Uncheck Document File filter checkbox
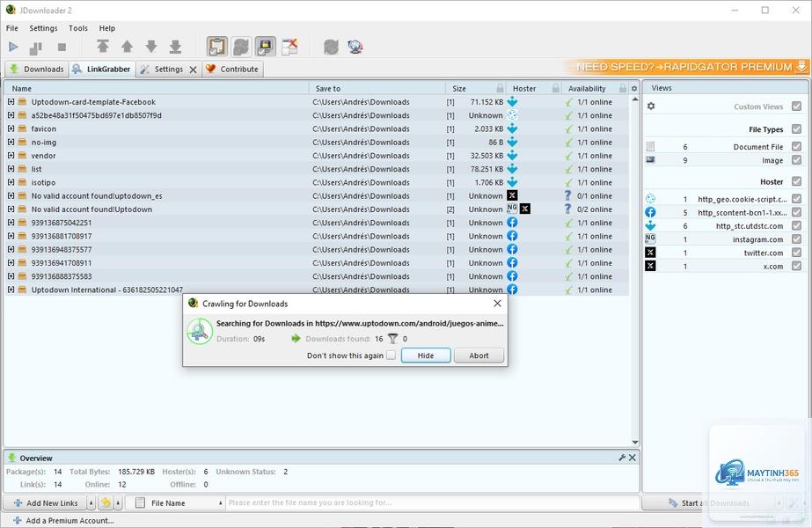The height and width of the screenshot is (528, 812). 796,147
